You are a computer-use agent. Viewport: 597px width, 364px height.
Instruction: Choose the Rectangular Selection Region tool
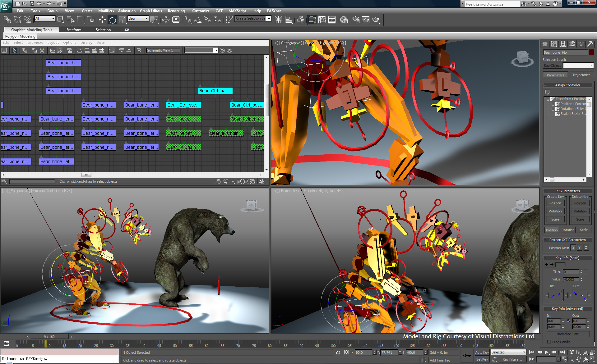tap(81, 20)
